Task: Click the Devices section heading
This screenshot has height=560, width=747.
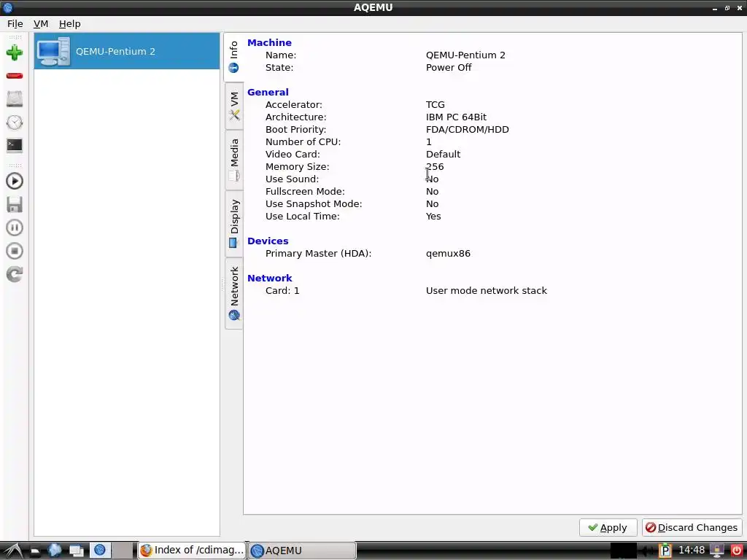Action: pyautogui.click(x=268, y=241)
